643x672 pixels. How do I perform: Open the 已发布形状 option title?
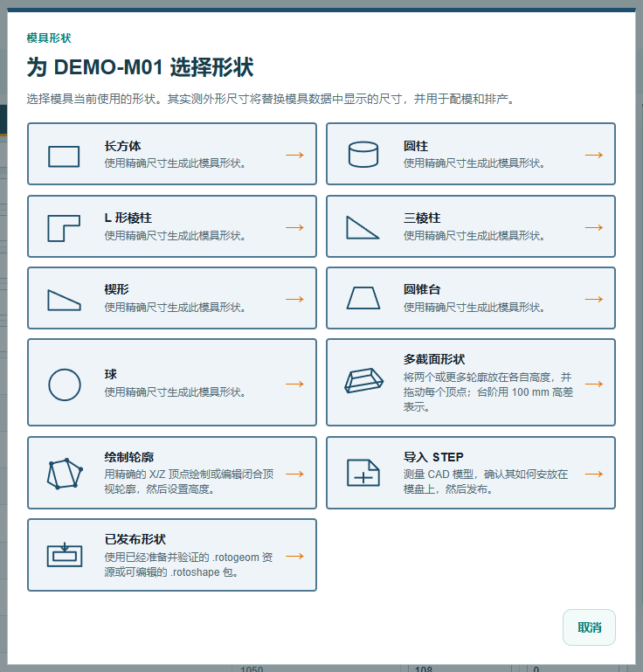coord(135,539)
